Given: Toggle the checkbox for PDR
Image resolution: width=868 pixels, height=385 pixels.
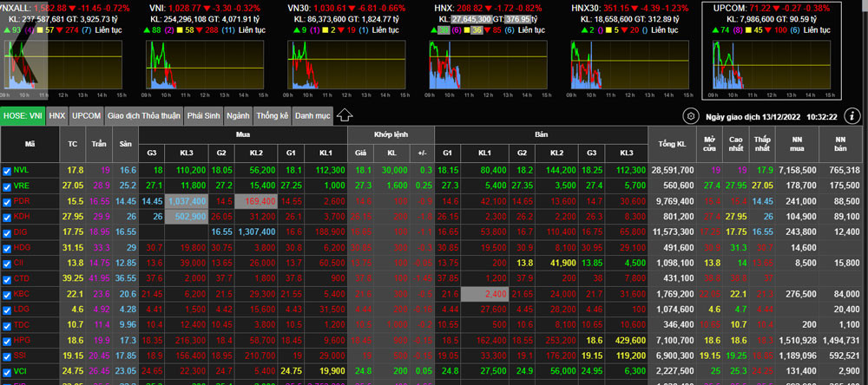Looking at the screenshot, I should tap(7, 201).
